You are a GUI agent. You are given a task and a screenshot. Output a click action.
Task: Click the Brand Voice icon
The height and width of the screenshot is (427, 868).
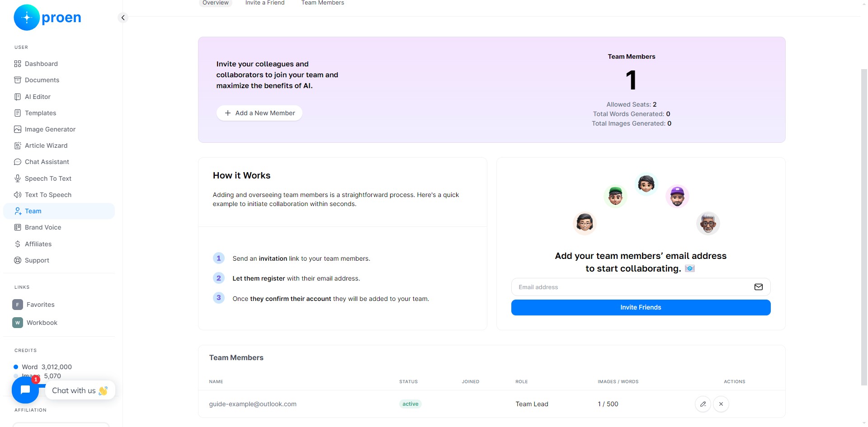point(18,227)
